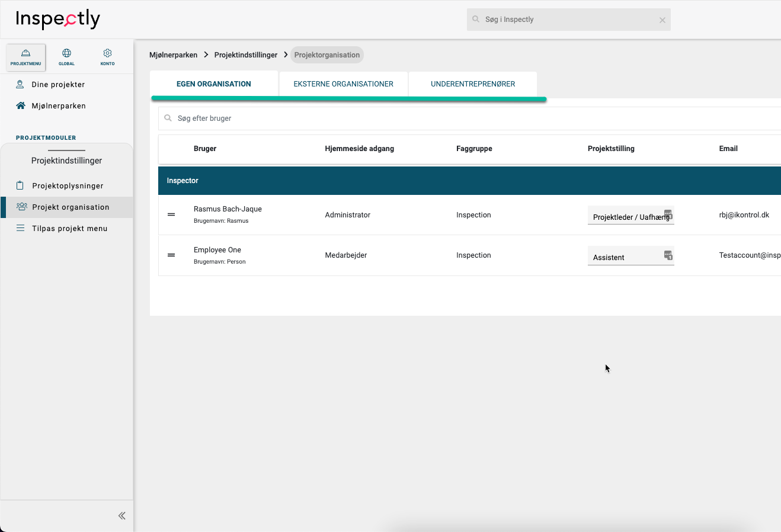Click the icon inside Assistent position field
Screen dimensions: 781x532
[668, 255]
